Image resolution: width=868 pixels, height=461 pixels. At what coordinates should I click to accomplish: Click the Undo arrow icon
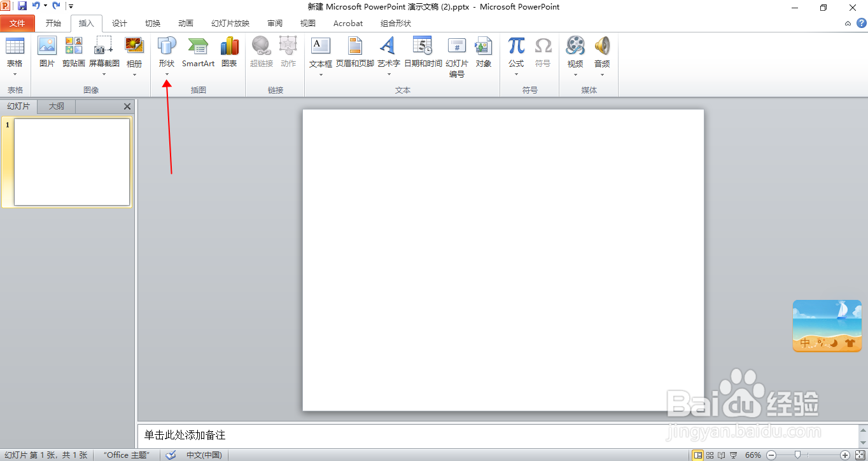pyautogui.click(x=36, y=6)
